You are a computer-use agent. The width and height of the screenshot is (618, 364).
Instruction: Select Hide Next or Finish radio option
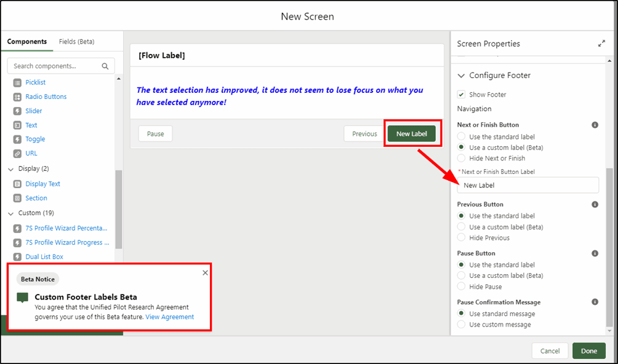[461, 158]
